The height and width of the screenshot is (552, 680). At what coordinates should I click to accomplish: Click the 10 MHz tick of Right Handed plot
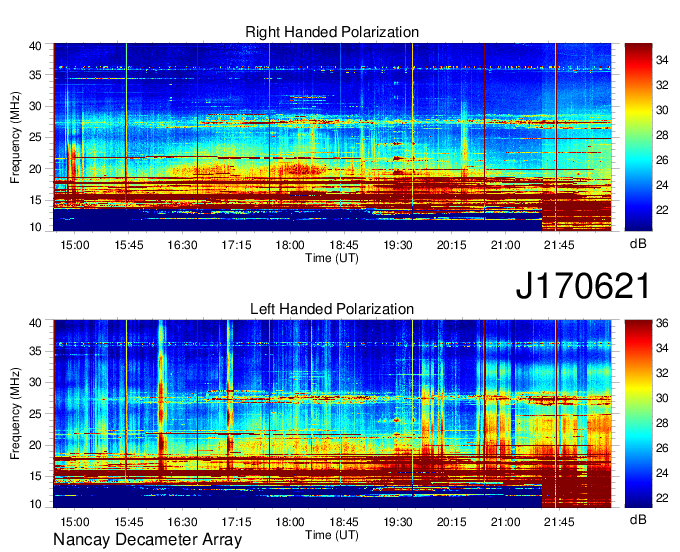[36, 227]
